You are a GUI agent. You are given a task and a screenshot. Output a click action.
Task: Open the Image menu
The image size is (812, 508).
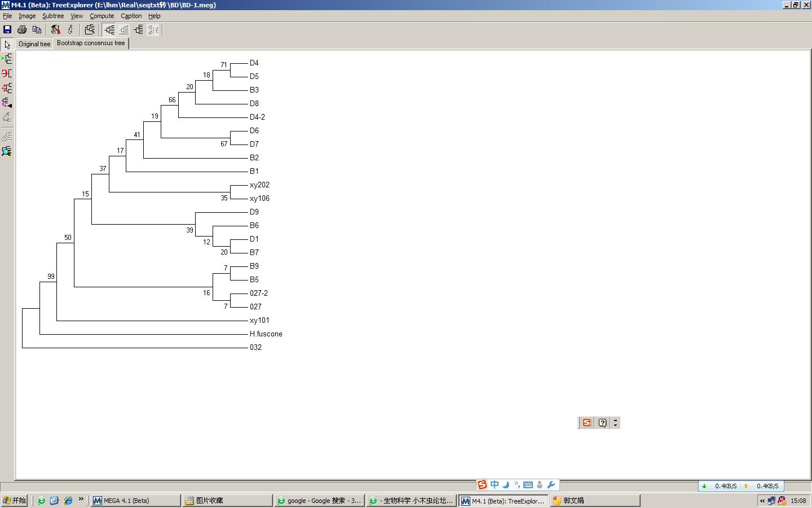[27, 16]
